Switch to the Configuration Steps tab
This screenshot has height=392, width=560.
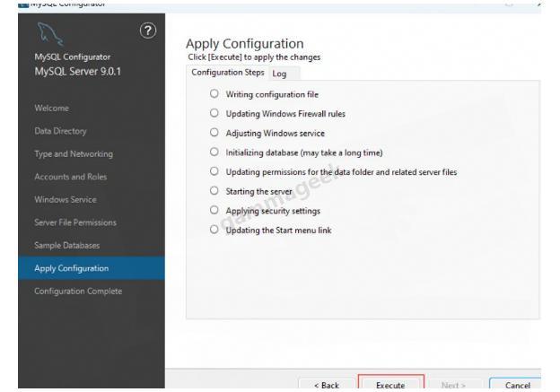[228, 73]
